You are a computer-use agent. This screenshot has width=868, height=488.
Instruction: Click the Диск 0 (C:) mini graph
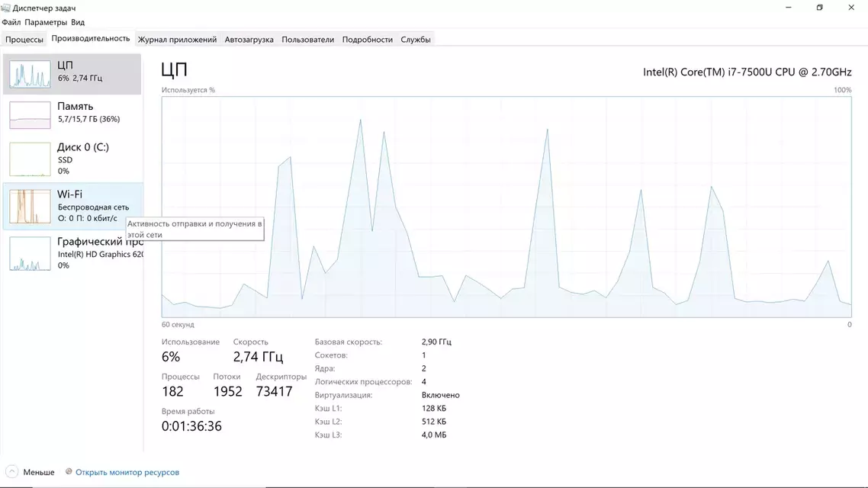[x=30, y=159]
